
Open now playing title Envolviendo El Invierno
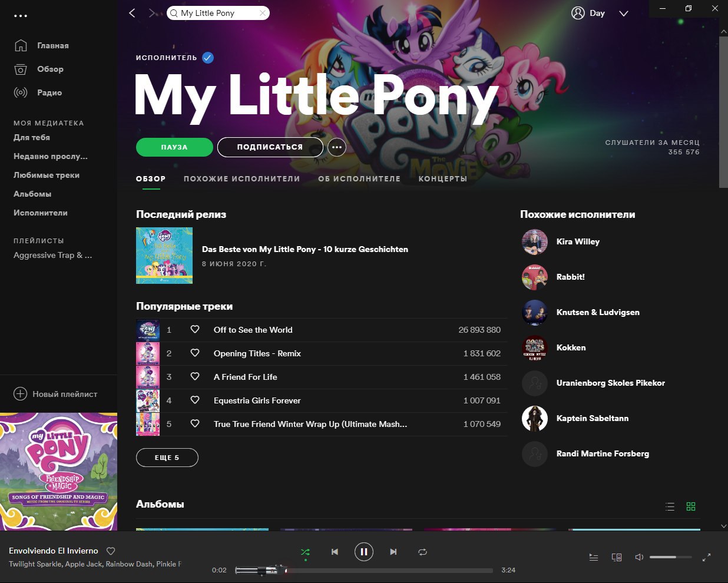pos(54,551)
